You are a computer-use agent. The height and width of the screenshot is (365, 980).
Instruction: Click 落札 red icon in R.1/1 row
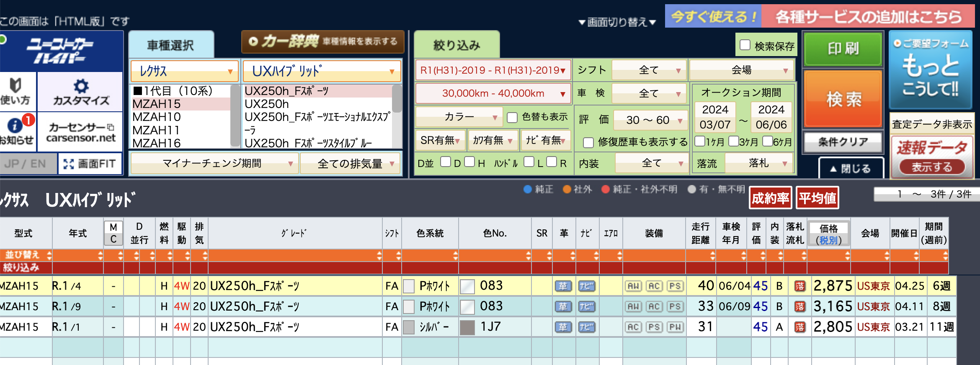pos(800,327)
